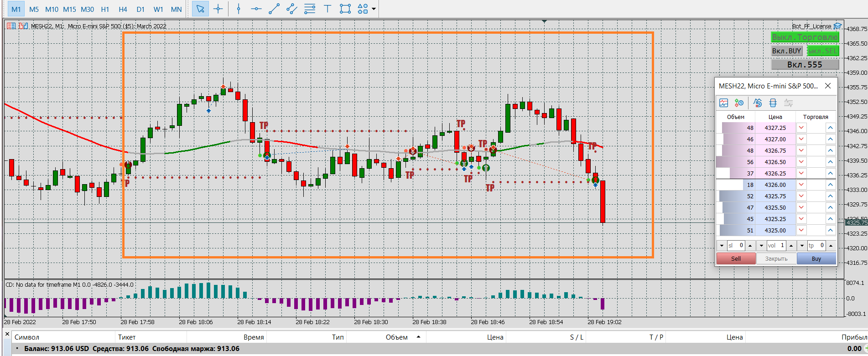This screenshot has height=356, width=868.
Task: Click the grayed chart icon in order book
Action: tap(788, 103)
